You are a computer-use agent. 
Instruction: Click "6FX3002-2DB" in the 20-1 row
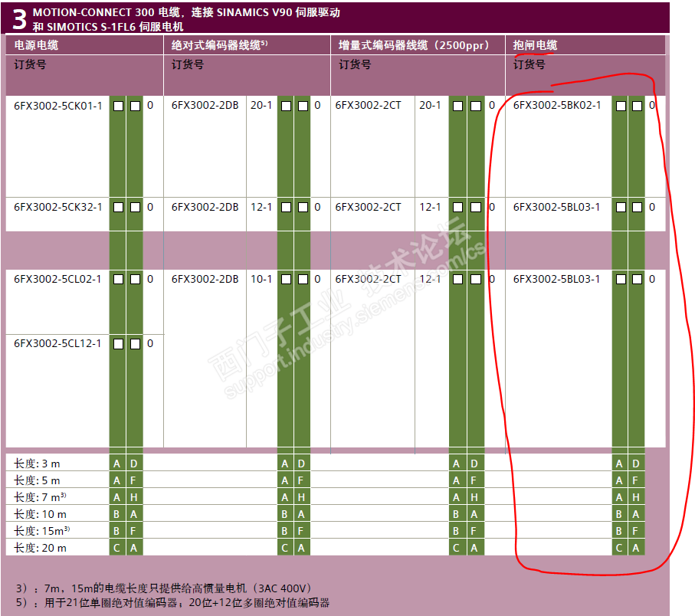click(205, 106)
